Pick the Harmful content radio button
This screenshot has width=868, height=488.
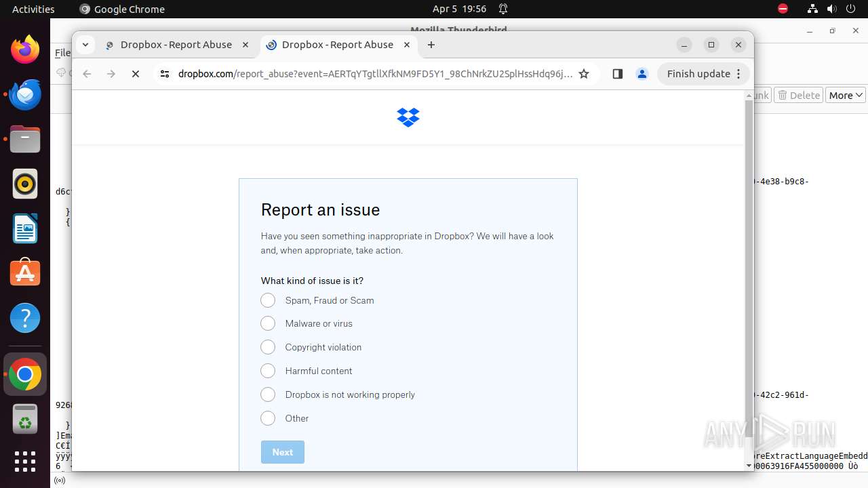268,371
